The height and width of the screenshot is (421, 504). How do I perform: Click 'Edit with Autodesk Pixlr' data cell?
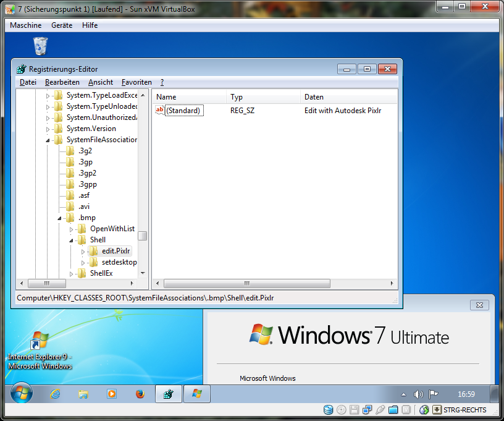click(x=343, y=111)
